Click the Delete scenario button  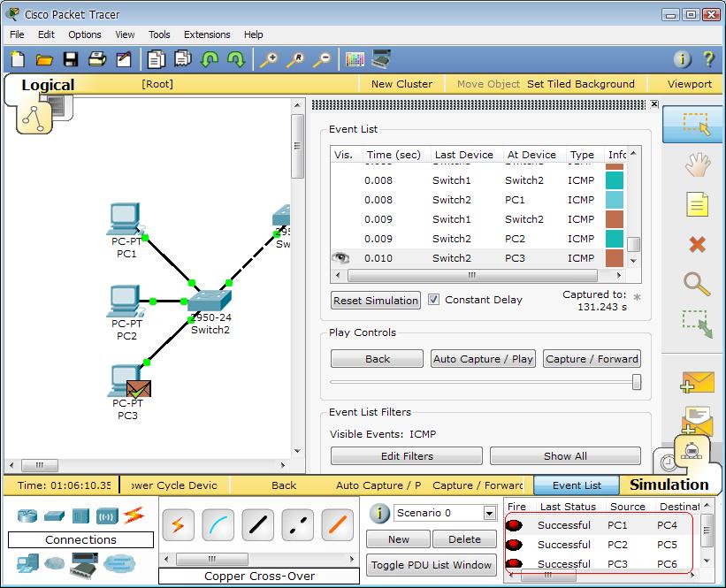pos(464,539)
